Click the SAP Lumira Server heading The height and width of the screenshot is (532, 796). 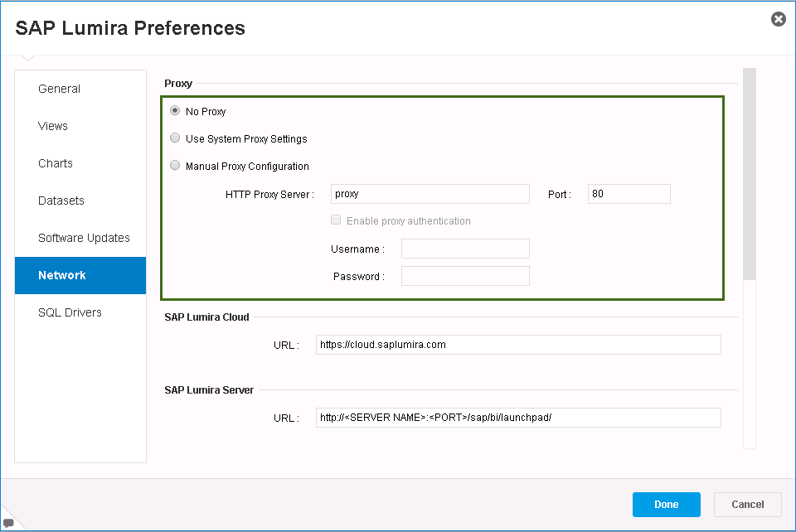click(209, 390)
